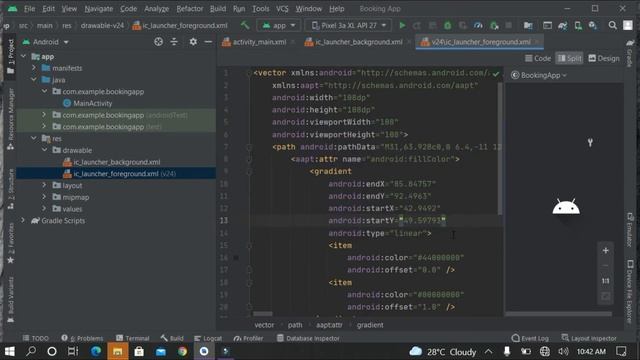Open Pixel 3a XL device dropdown

tap(349, 25)
